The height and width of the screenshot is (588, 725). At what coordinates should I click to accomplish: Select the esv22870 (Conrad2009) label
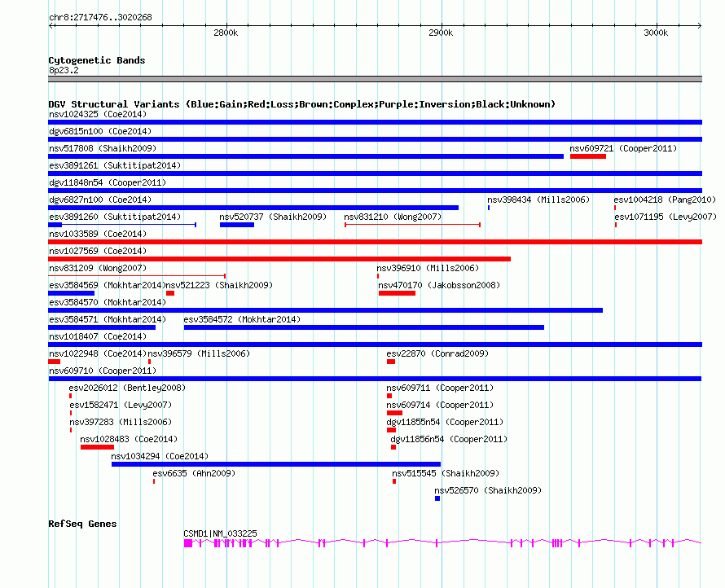pyautogui.click(x=437, y=353)
